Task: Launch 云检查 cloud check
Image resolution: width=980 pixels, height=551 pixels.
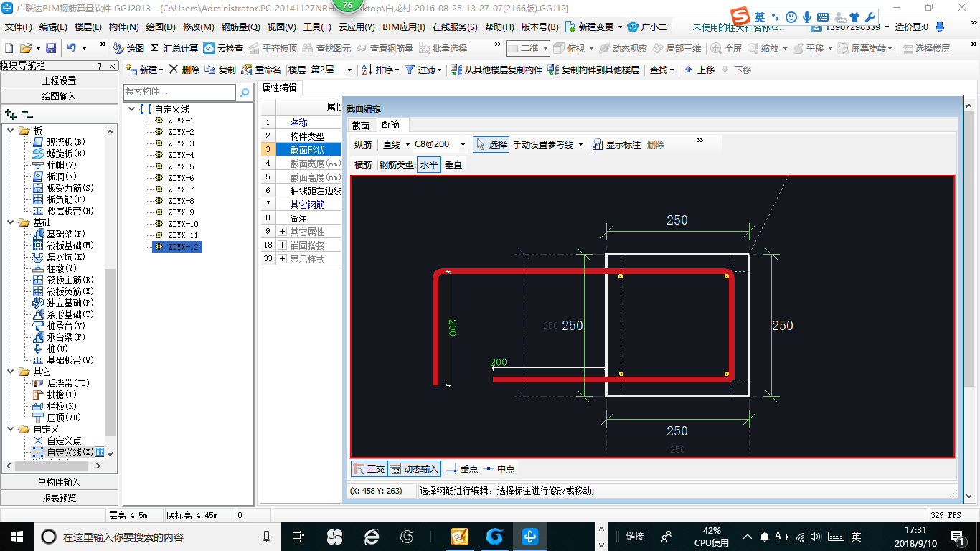Action: tap(223, 48)
